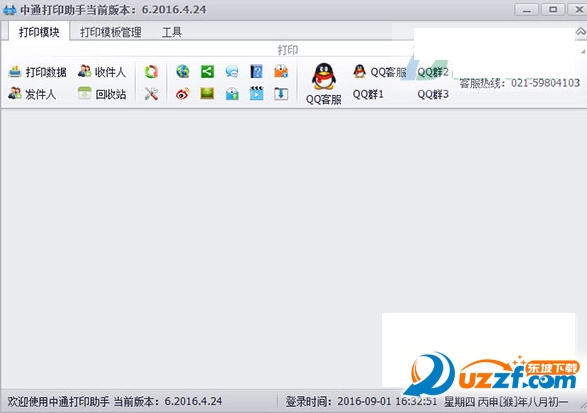
Task: Open the 收件人 recipient list
Action: (102, 72)
